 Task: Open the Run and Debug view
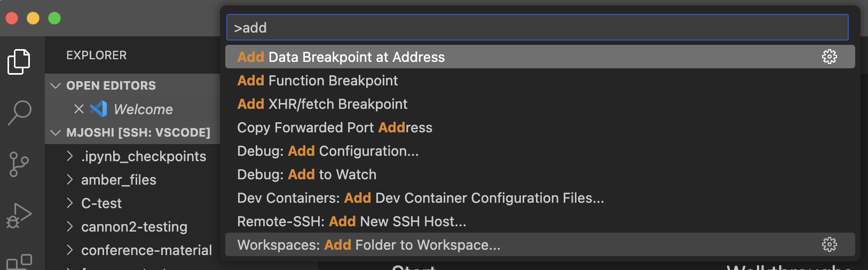(x=19, y=215)
